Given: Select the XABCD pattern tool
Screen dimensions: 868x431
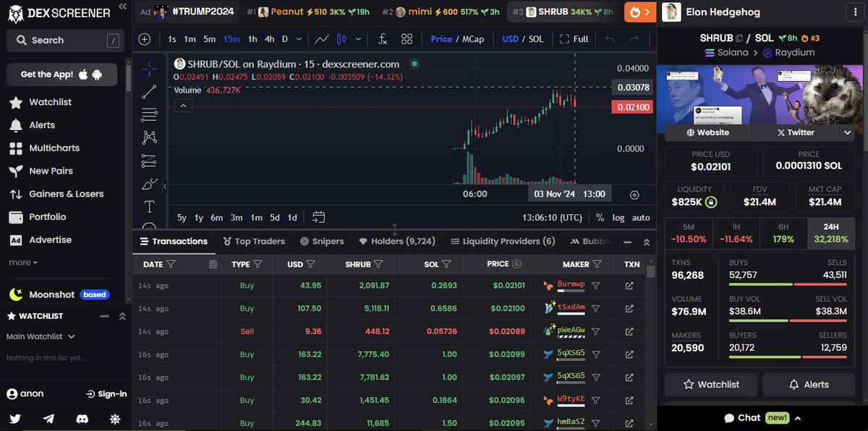Looking at the screenshot, I should tap(149, 137).
